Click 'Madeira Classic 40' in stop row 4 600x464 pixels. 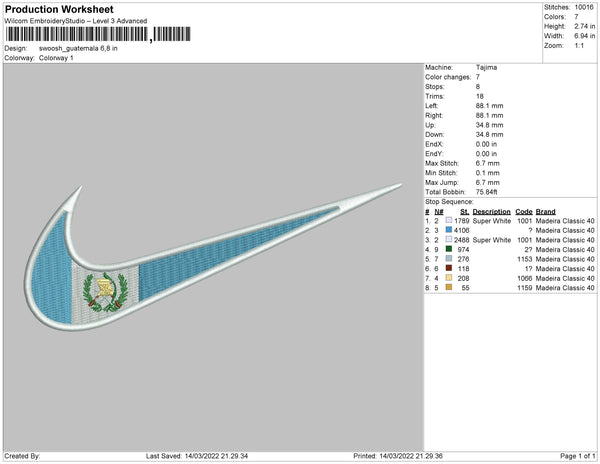pos(565,249)
